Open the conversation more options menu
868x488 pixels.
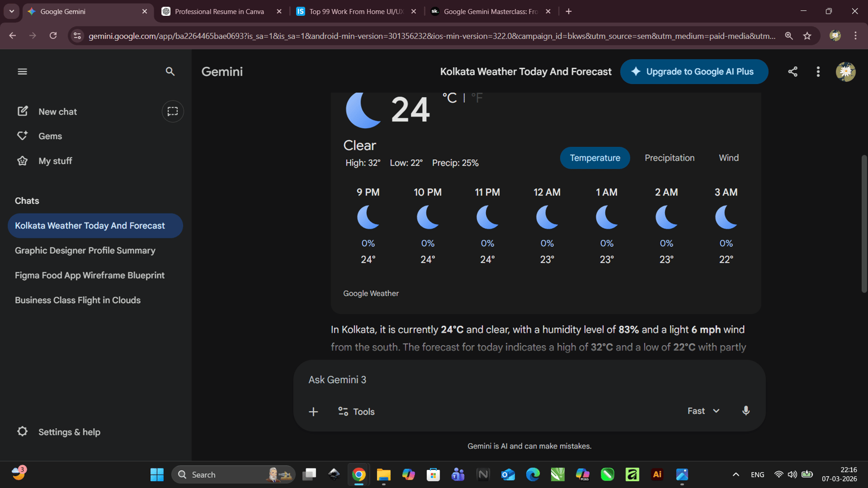[818, 72]
